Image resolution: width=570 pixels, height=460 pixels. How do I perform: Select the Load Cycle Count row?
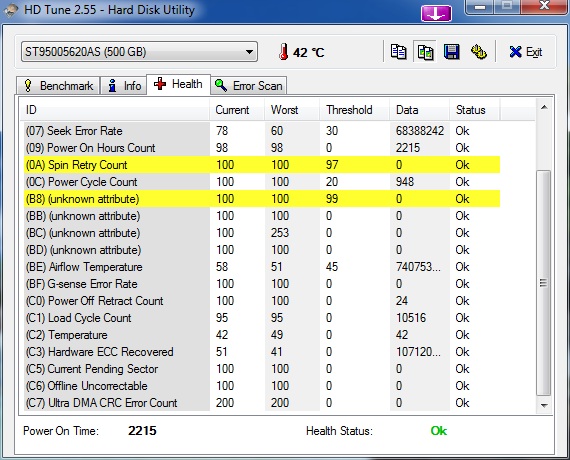pos(262,318)
